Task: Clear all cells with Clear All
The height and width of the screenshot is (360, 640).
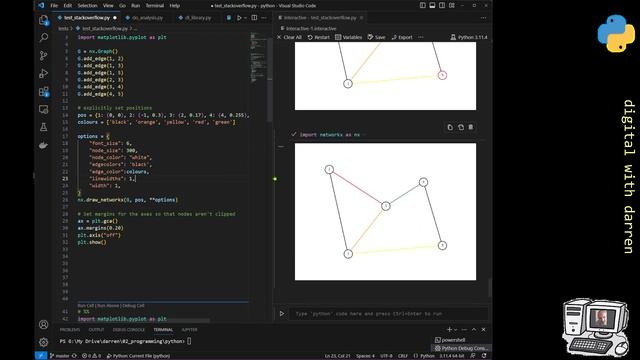Action: (289, 37)
